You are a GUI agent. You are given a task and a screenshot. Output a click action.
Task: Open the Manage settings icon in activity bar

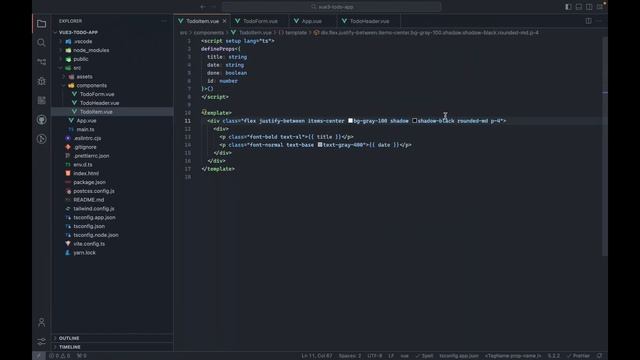pos(41,341)
